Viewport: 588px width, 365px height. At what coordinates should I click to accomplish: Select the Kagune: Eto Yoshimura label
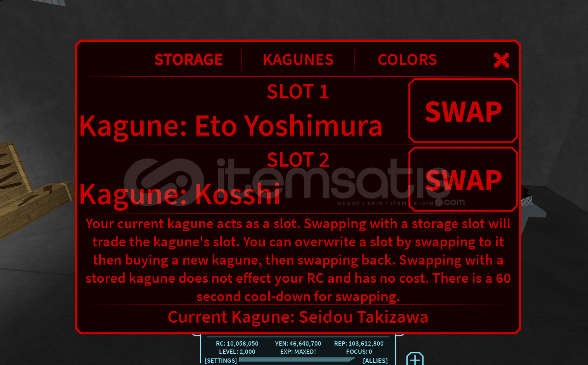[x=231, y=126]
